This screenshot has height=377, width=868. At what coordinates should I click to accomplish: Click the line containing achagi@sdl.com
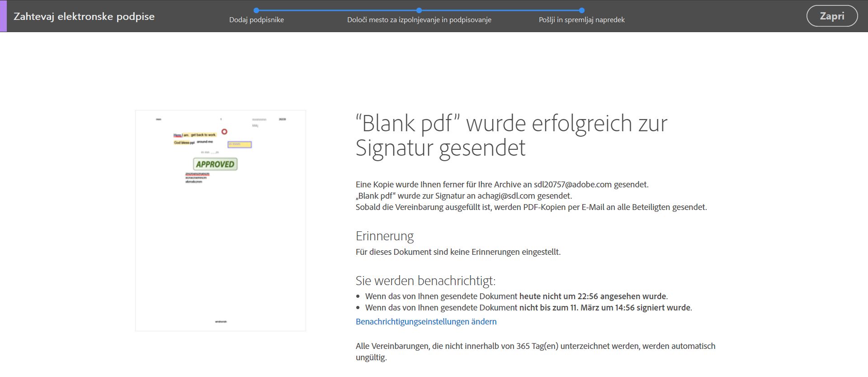pos(464,196)
